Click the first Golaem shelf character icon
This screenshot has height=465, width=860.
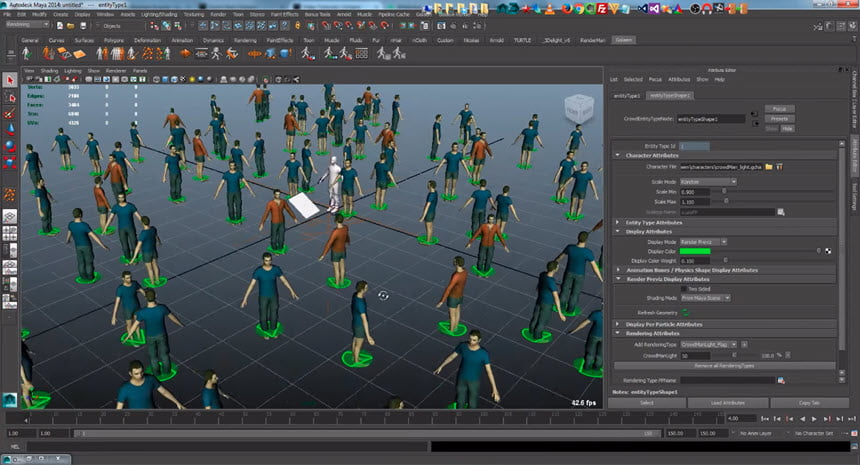click(26, 53)
